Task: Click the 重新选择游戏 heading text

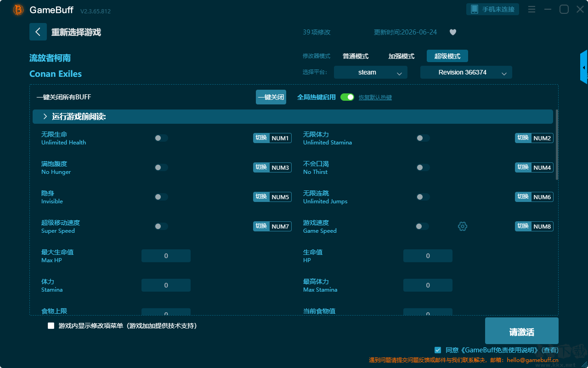Action: coord(76,32)
